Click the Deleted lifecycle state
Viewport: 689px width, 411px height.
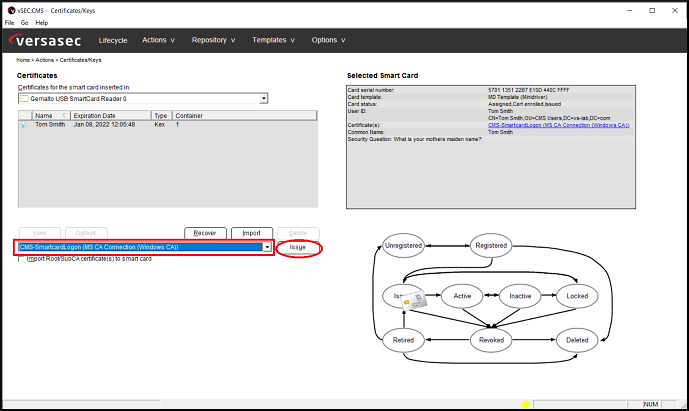point(577,340)
